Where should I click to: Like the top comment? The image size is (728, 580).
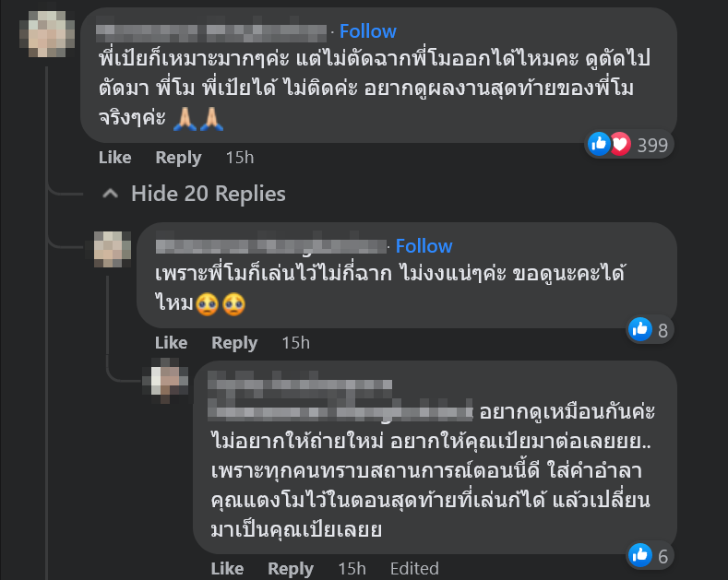click(x=114, y=158)
